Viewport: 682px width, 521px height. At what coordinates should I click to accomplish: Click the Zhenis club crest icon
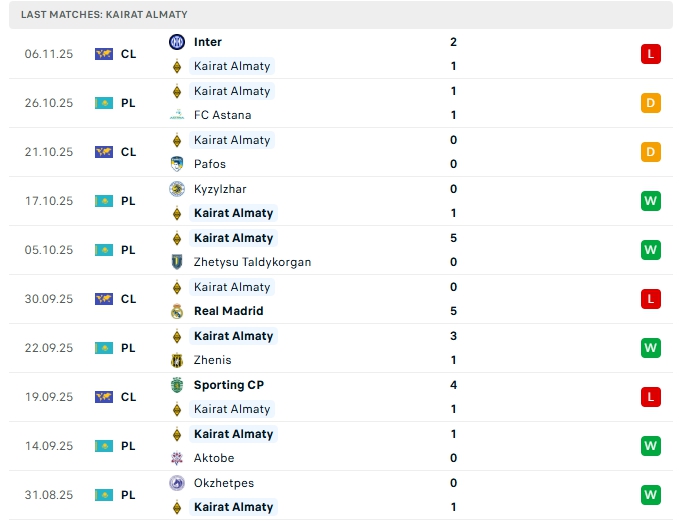[x=177, y=360]
